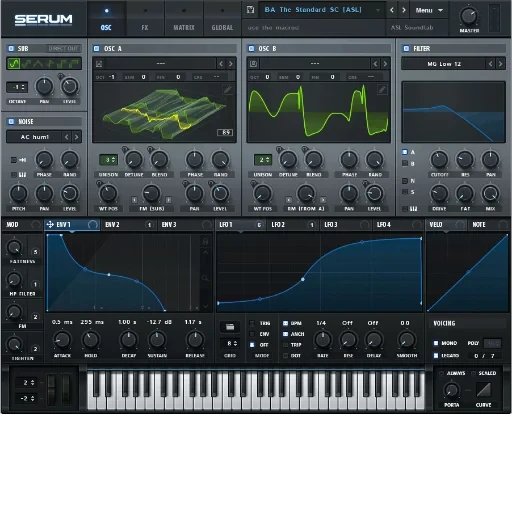Screen dimensions: 512x512
Task: Select the LFO 3 tab
Action: pyautogui.click(x=345, y=225)
